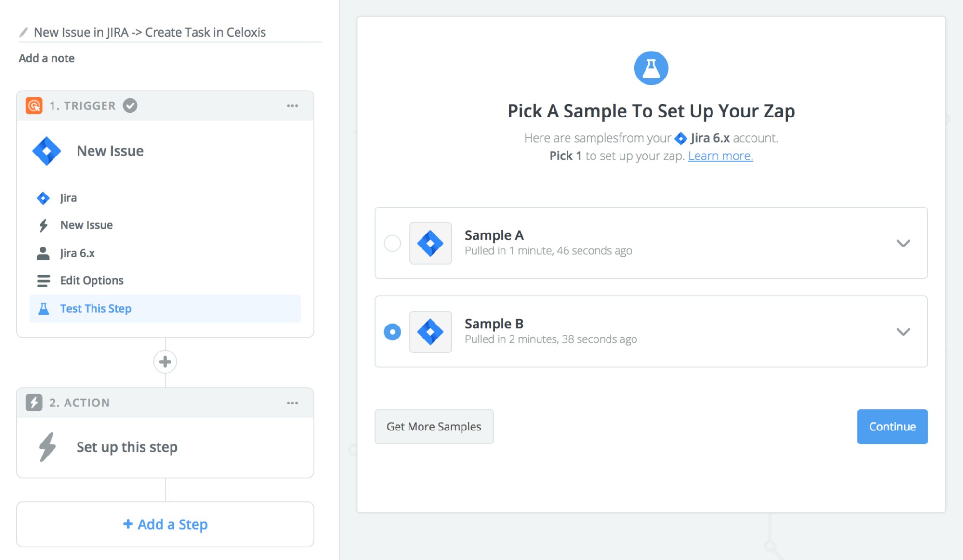
Task: Click the plus icon between trigger and action
Action: point(165,361)
